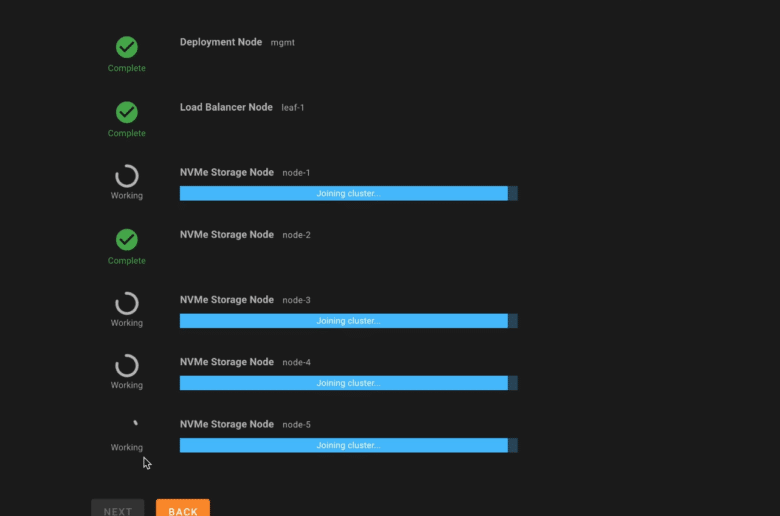The image size is (780, 516).
Task: Click node-1 Joining cluster progress bar
Action: coord(349,193)
